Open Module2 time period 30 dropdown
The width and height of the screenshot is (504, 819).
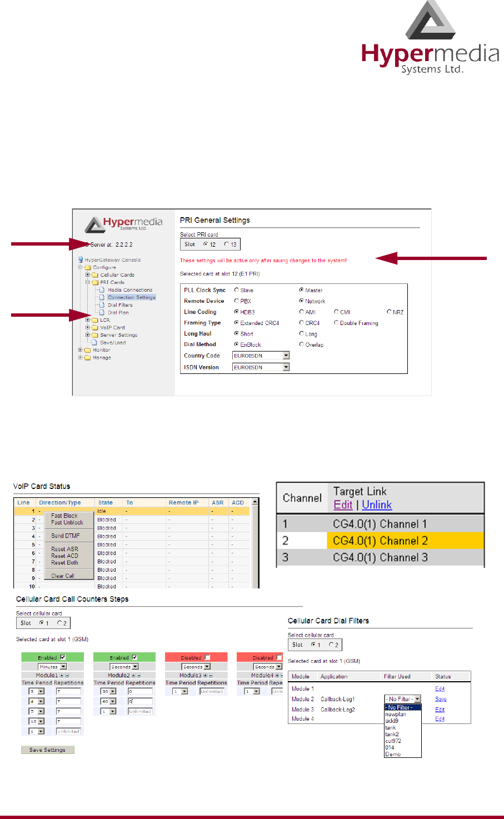(x=108, y=692)
